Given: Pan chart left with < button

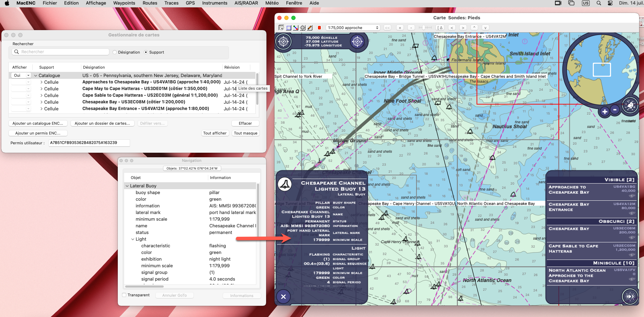Looking at the screenshot, I should tap(452, 28).
